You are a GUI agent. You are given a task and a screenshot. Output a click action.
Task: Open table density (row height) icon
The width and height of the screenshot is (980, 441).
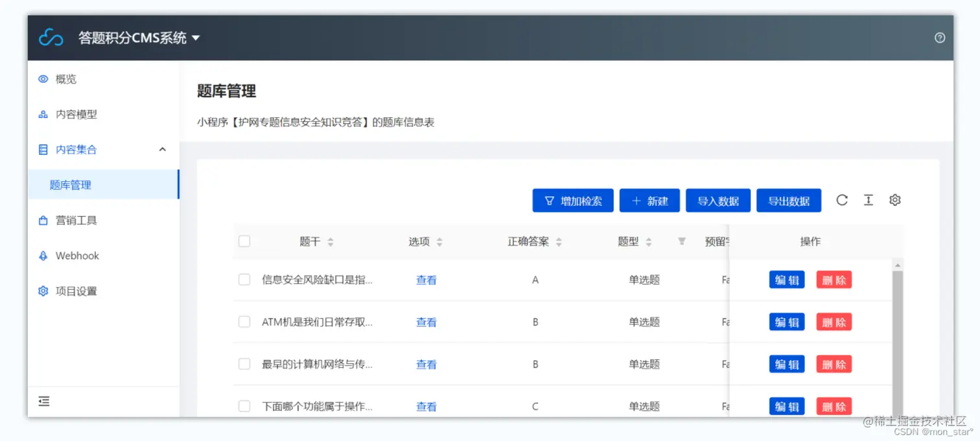869,200
